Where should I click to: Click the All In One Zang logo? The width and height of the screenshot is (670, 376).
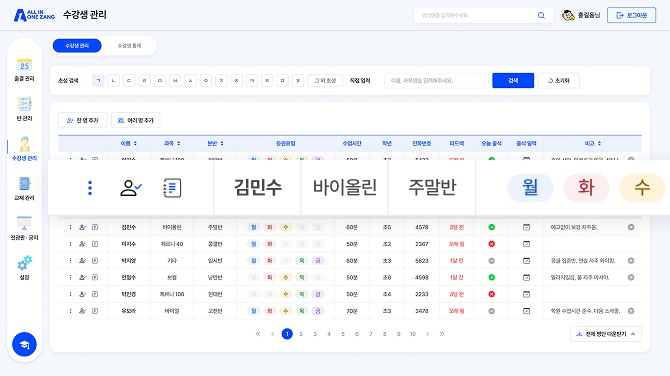click(x=34, y=15)
